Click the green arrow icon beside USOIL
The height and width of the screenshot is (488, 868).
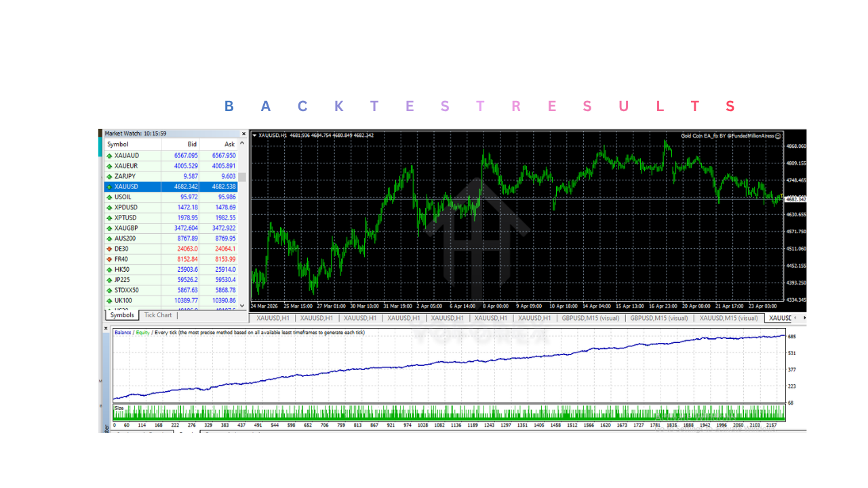(x=108, y=197)
